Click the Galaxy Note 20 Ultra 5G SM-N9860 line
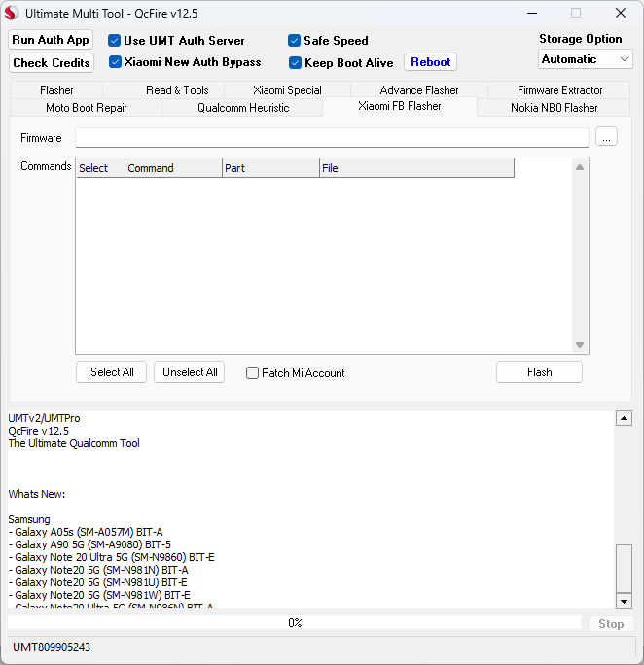The height and width of the screenshot is (665, 644). [111, 557]
